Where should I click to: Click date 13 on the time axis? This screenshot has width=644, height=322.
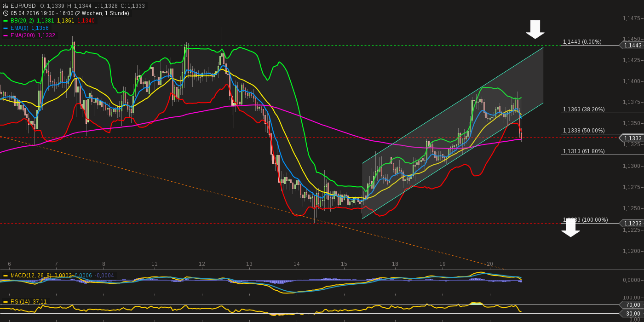249,264
